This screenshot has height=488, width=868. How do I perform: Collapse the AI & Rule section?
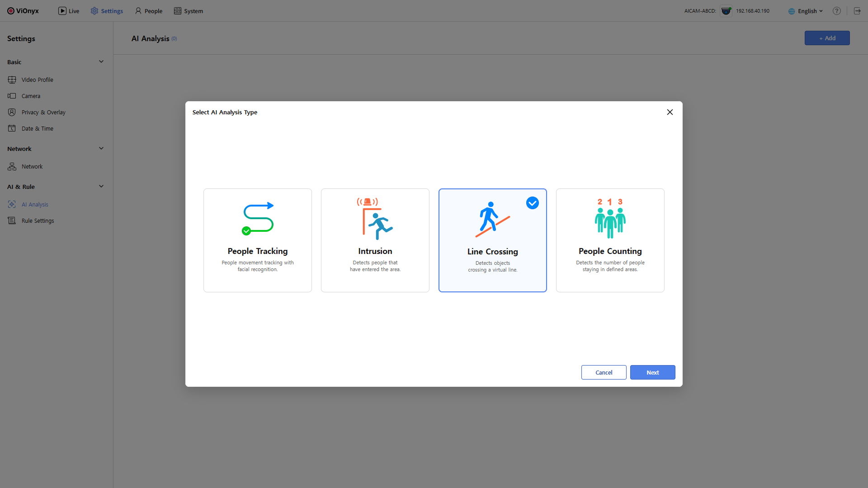click(101, 186)
